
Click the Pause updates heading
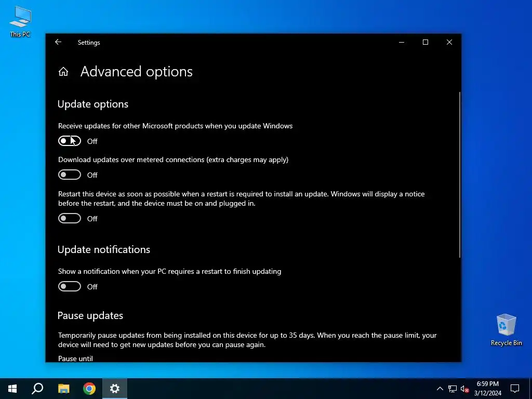tap(90, 315)
